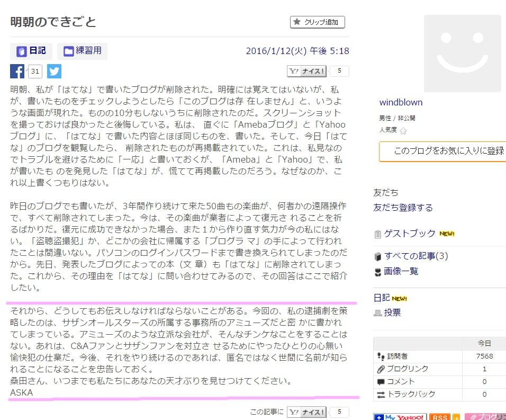Image resolution: width=506 pixels, height=420 pixels.
Task: Click the コメント row label
Action: (401, 381)
